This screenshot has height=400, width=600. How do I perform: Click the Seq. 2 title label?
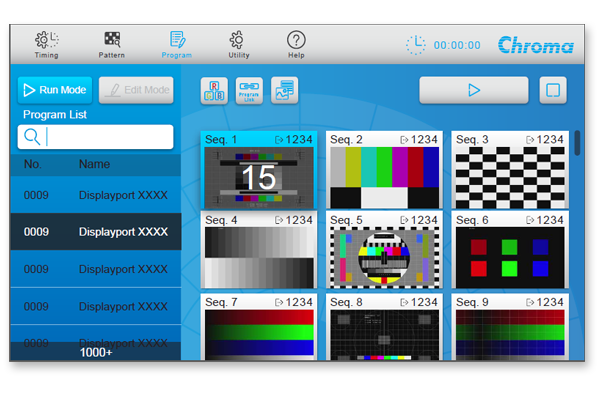(x=346, y=139)
